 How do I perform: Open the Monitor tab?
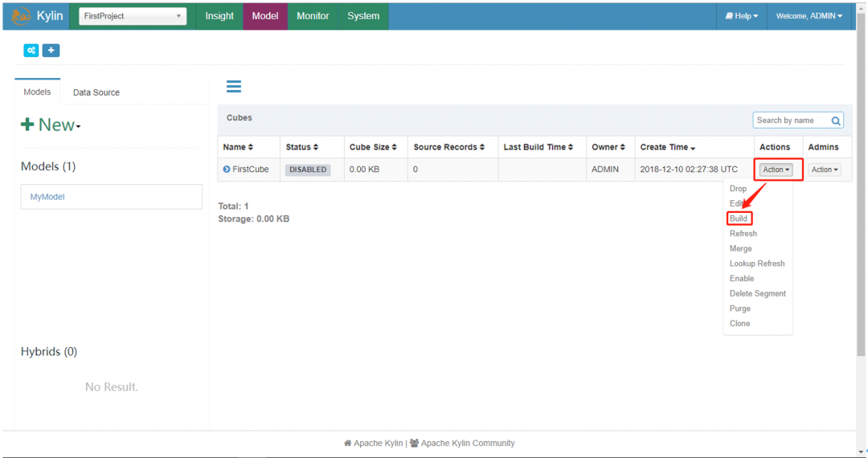[313, 16]
